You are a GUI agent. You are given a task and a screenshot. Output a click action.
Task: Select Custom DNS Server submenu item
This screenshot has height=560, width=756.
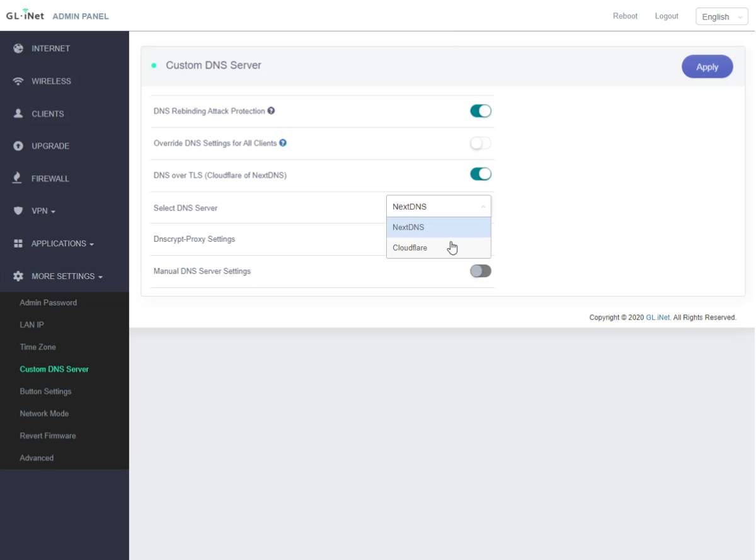(x=54, y=369)
